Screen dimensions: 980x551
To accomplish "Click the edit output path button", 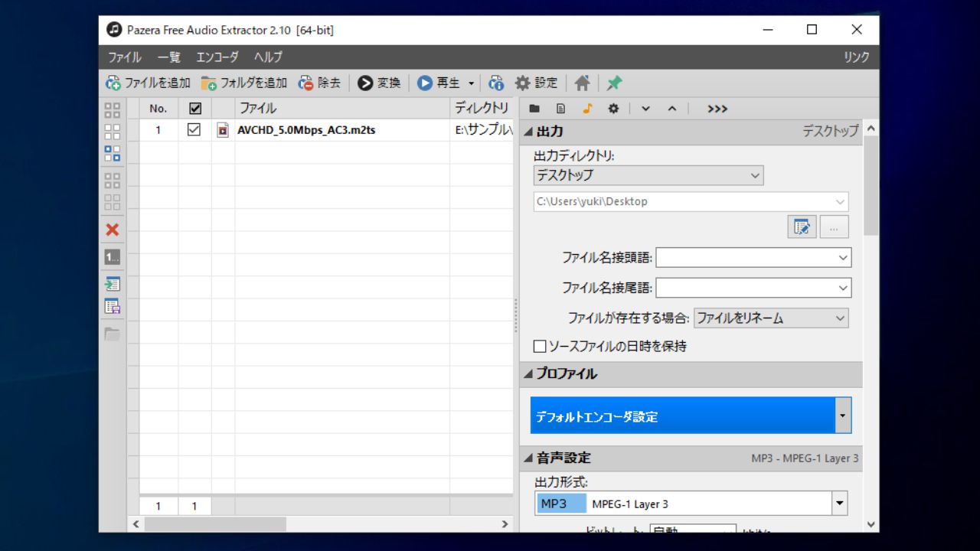I will coord(802,227).
